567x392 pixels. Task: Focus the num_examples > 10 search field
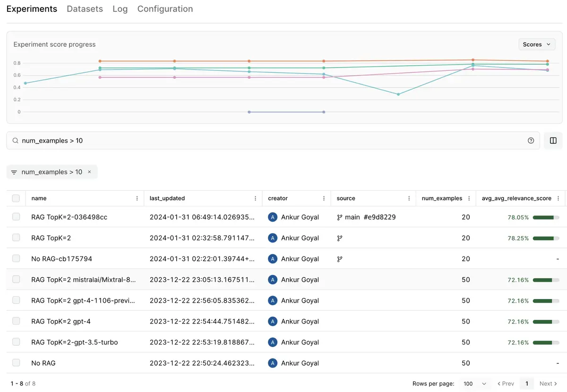(273, 140)
